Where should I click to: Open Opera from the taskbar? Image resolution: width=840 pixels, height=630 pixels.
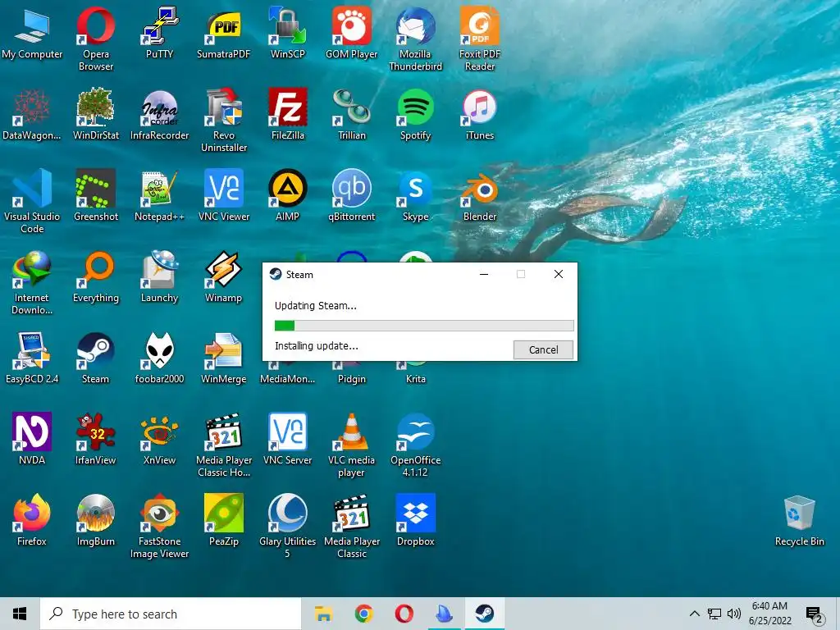coord(404,614)
